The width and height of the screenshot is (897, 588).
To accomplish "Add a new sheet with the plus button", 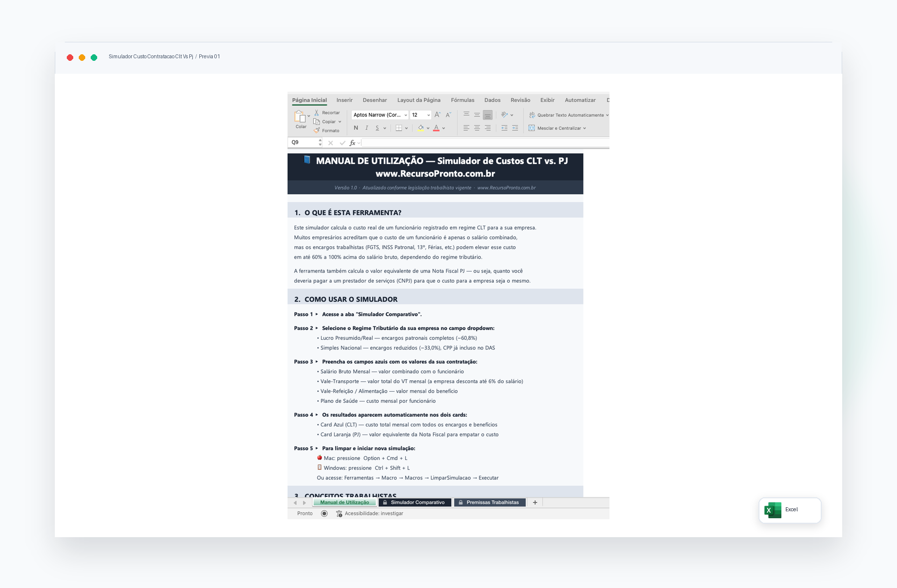I will (535, 502).
